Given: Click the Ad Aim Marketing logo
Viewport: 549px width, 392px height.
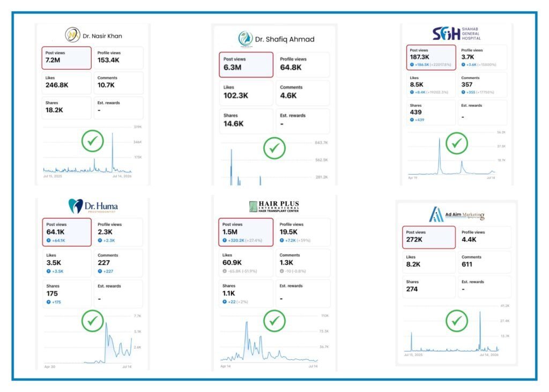Looking at the screenshot, I should coord(457,214).
